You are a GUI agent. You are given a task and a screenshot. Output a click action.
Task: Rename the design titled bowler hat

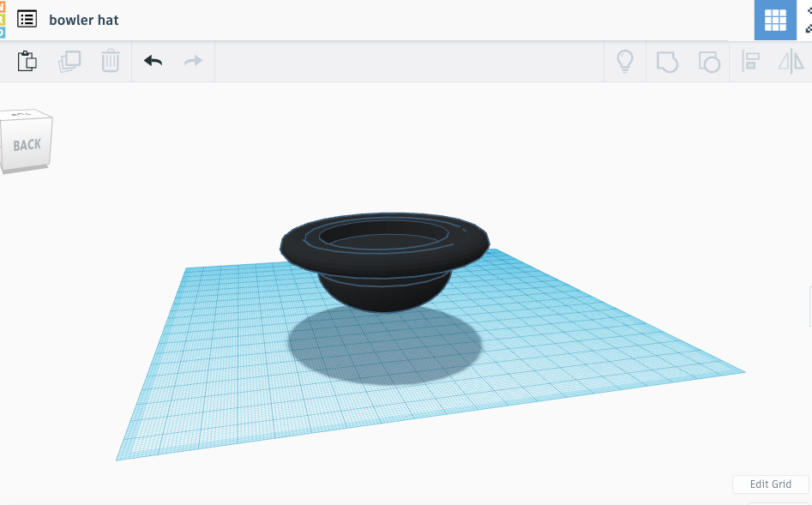(84, 20)
